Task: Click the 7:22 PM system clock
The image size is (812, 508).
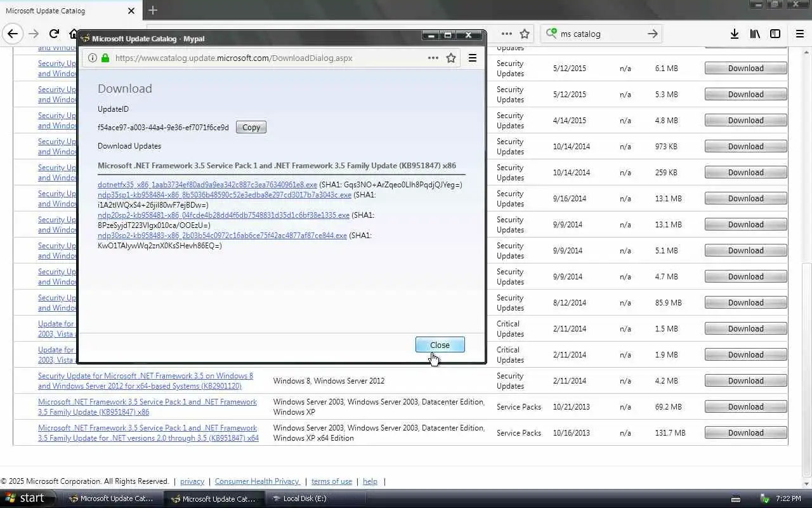Action: pyautogui.click(x=788, y=498)
